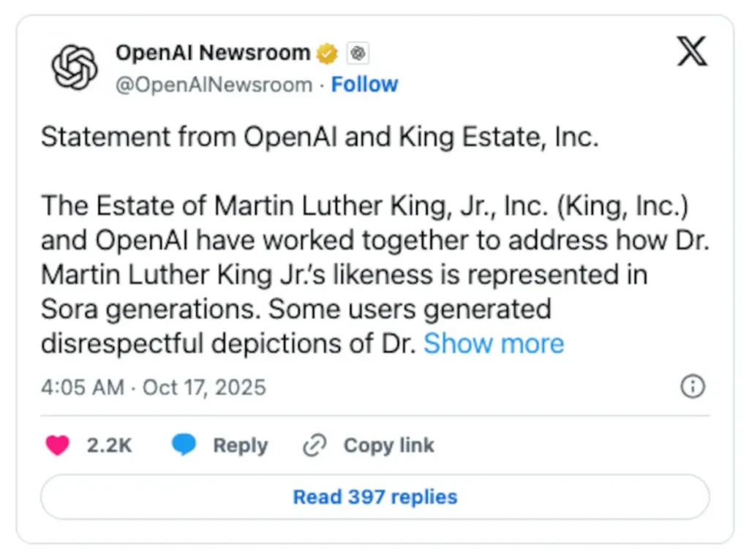Viewport: 749px width, 560px height.
Task: Follow the OpenAI Newsroom account
Action: pyautogui.click(x=364, y=85)
